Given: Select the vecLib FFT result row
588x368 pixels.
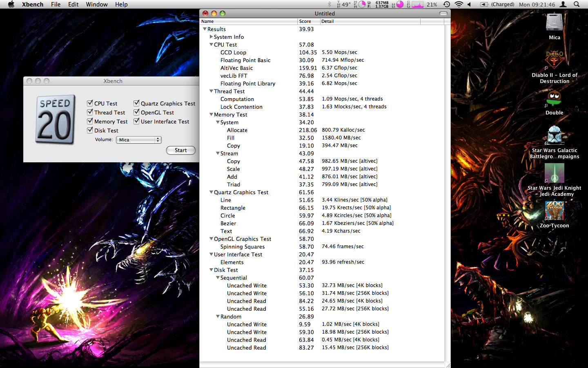Looking at the screenshot, I should tap(322, 76).
